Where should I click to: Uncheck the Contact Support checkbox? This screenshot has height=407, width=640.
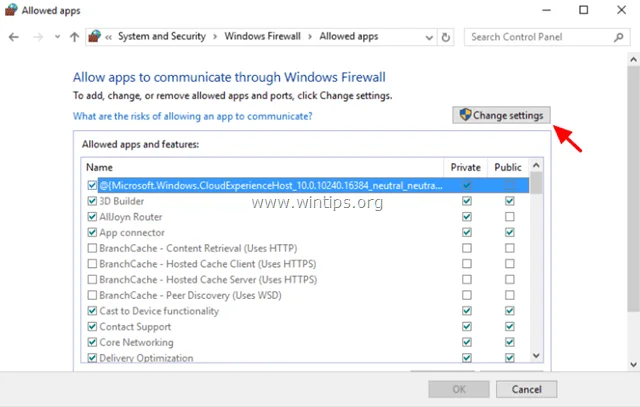pos(92,326)
